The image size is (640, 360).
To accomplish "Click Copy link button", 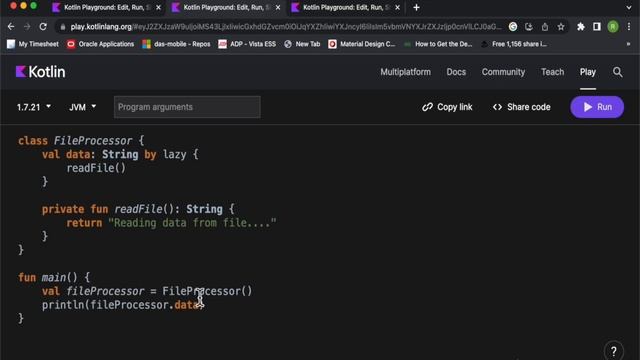I will 447,107.
